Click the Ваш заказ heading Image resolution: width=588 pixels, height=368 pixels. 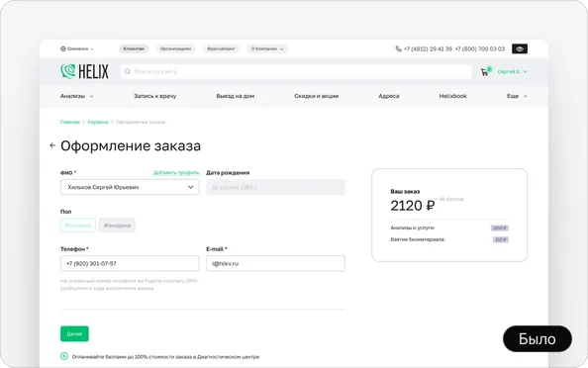[x=405, y=192]
